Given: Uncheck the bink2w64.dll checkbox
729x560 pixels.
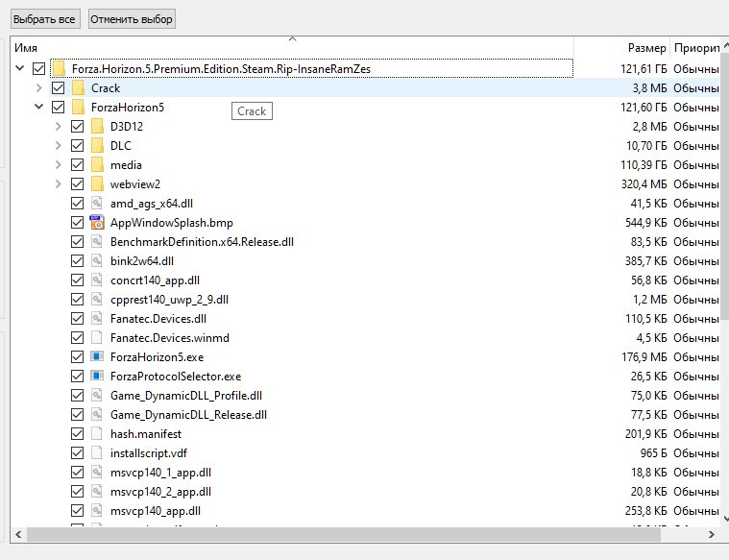Looking at the screenshot, I should click(x=78, y=261).
